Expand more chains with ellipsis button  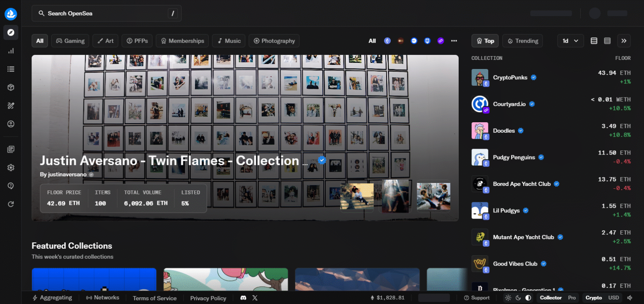point(454,41)
